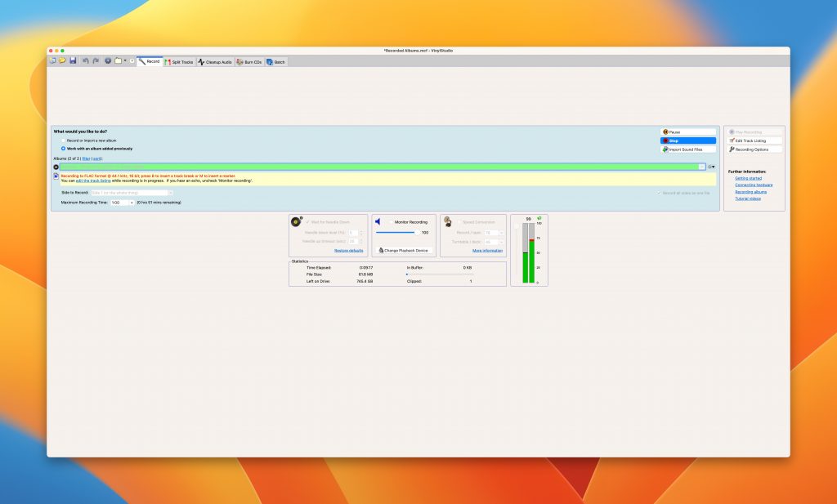Pause the recording

688,132
